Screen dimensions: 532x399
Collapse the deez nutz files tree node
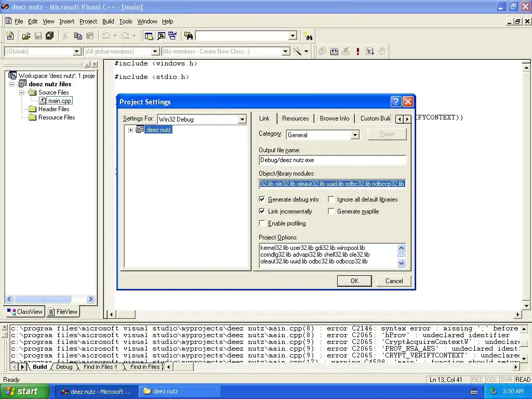(12, 84)
